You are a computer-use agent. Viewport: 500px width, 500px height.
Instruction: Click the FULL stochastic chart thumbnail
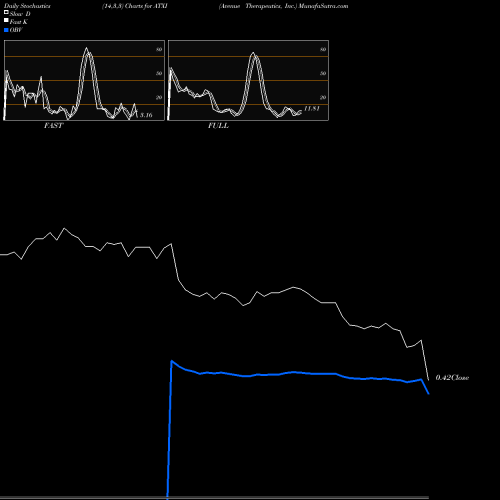click(248, 80)
